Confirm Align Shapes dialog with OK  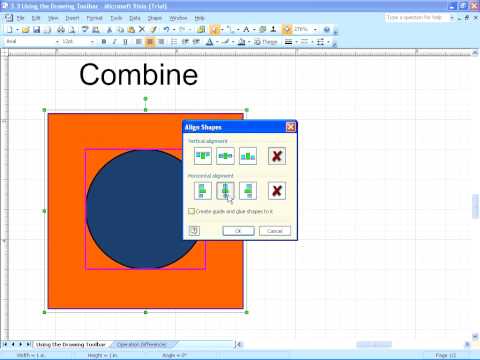click(x=238, y=231)
